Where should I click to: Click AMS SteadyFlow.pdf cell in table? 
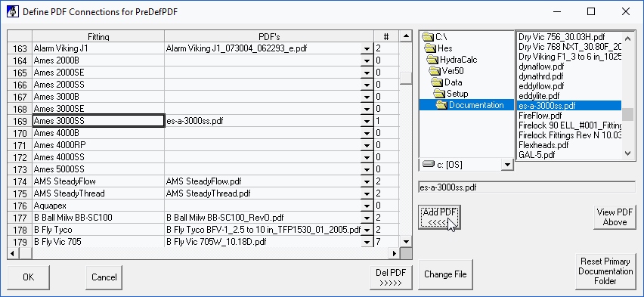coord(263,181)
